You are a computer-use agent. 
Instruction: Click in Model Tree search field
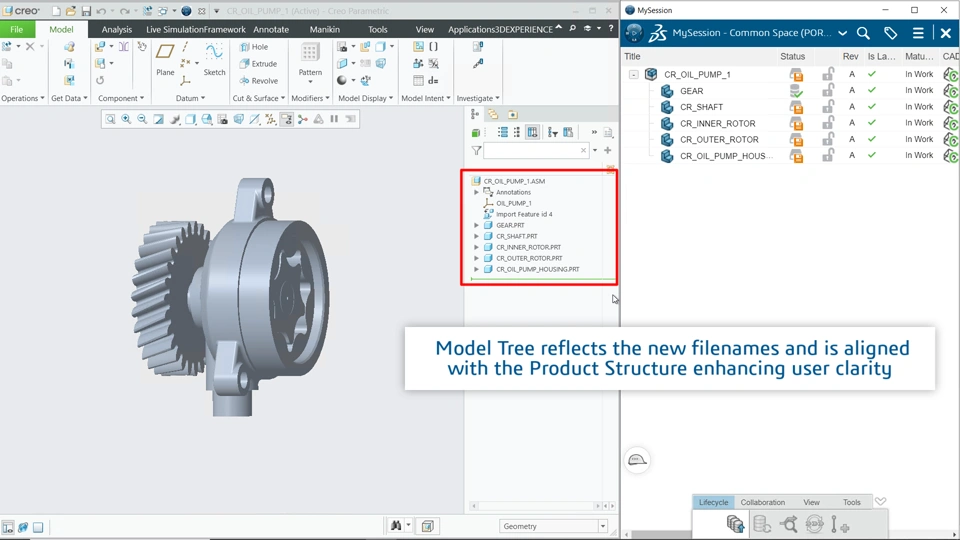pyautogui.click(x=536, y=151)
